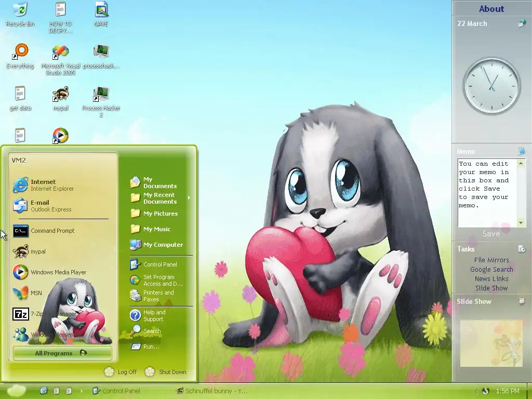The image size is (532, 399).
Task: Open My Recent Documents folder entry
Action: (159, 198)
